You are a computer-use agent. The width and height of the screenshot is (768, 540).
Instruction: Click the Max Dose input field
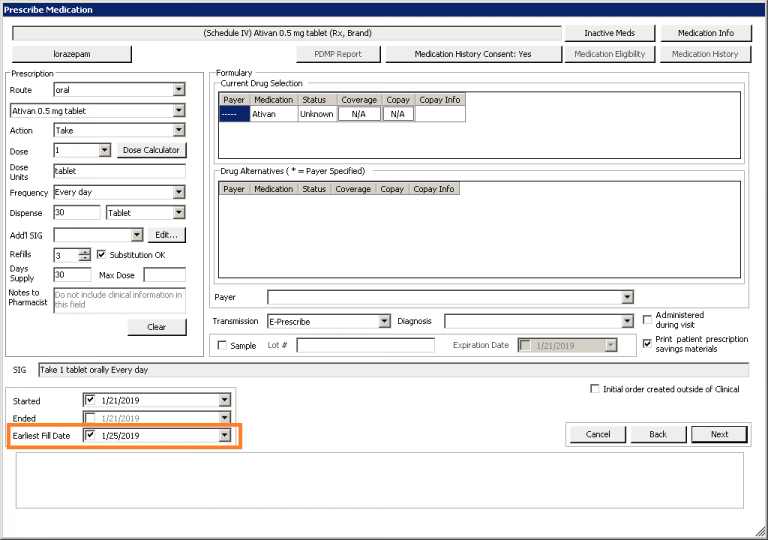[165, 275]
